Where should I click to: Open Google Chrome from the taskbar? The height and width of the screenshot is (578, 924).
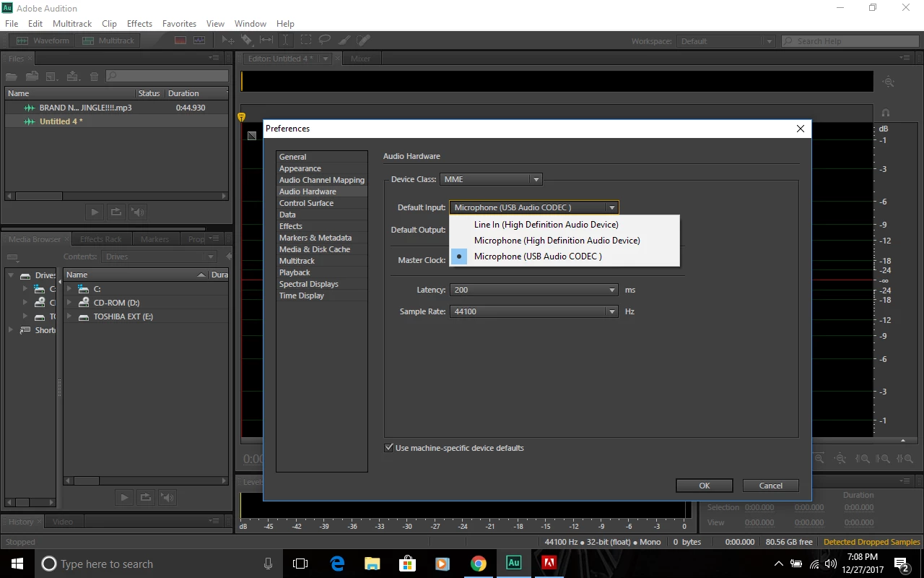[478, 564]
